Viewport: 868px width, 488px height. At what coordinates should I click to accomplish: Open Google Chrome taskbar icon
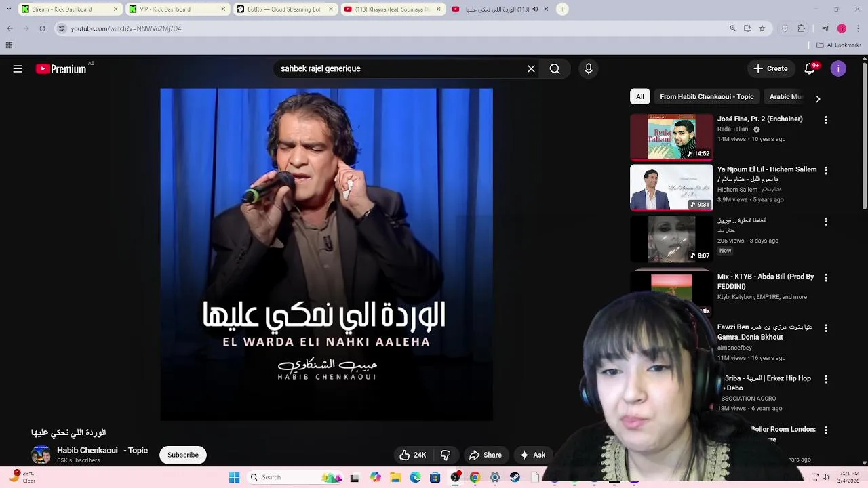[475, 477]
